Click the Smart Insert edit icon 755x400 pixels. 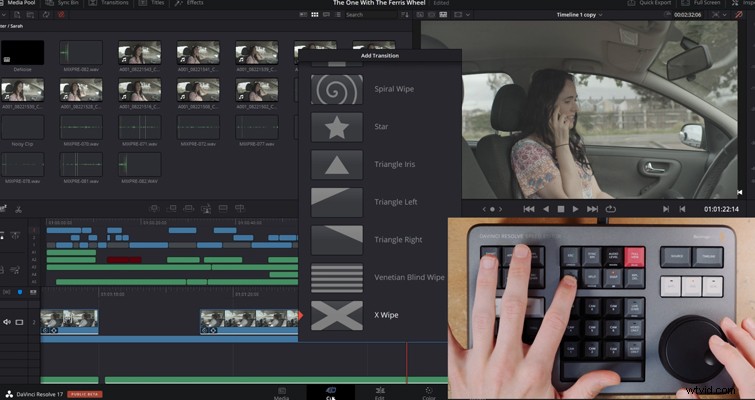click(x=154, y=208)
